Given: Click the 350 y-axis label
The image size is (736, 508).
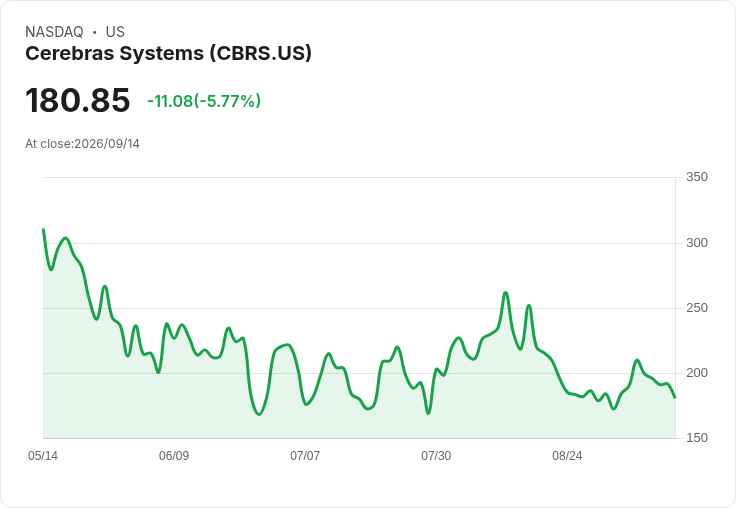Looking at the screenshot, I should tap(697, 177).
